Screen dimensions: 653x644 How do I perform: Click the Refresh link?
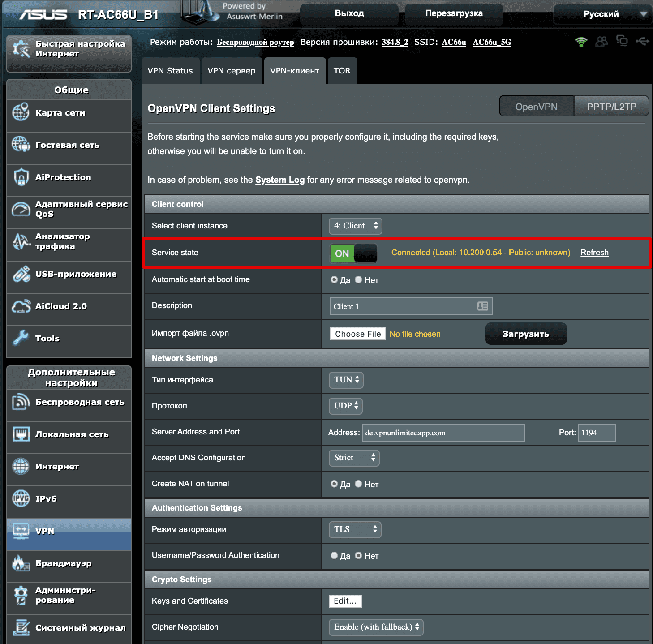pyautogui.click(x=594, y=253)
